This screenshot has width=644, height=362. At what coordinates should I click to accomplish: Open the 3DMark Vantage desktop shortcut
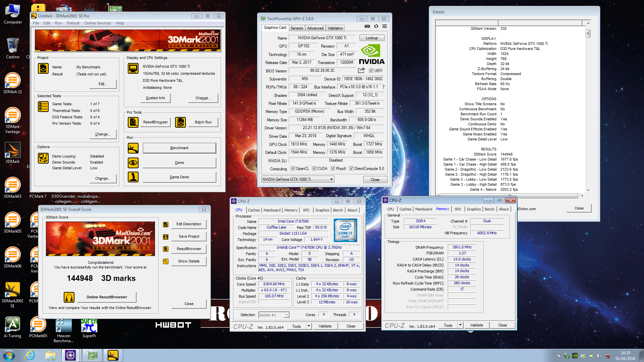[13, 121]
